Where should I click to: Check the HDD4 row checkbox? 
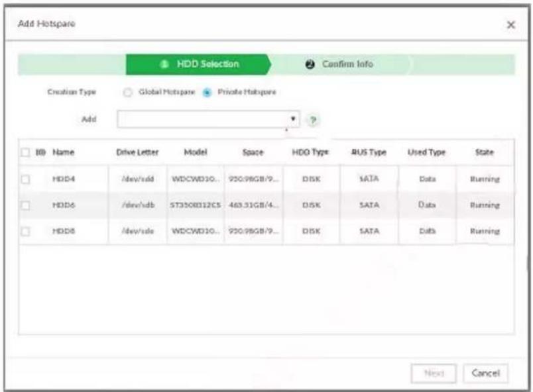(25, 179)
